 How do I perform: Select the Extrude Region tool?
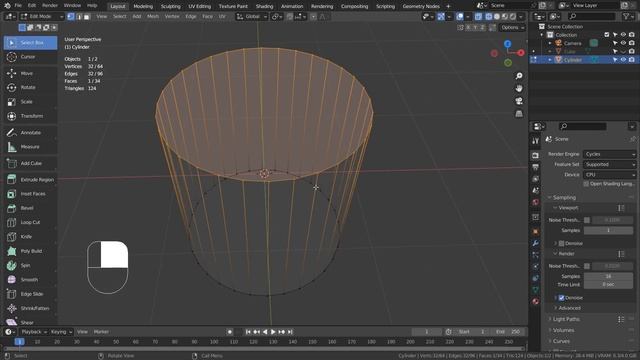click(x=31, y=180)
